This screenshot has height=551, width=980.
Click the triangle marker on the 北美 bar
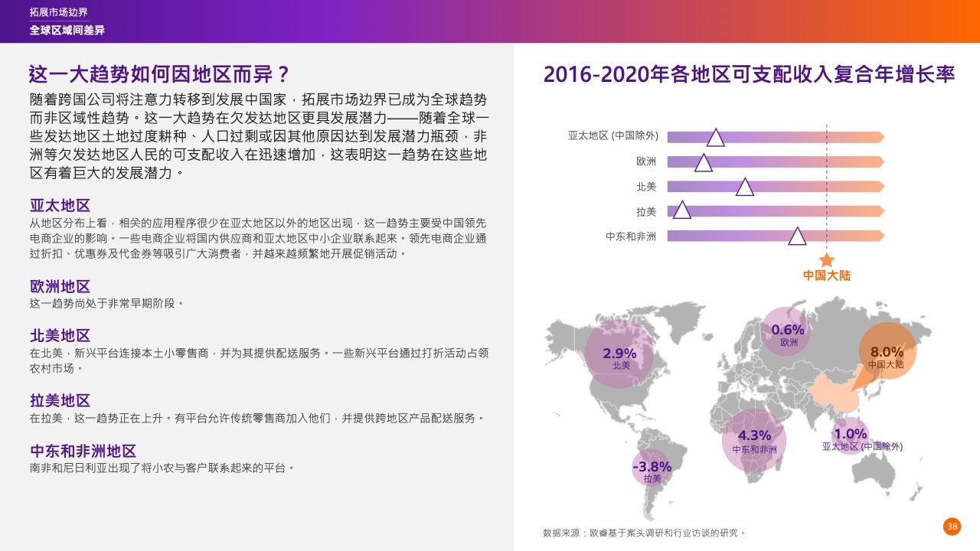click(744, 187)
